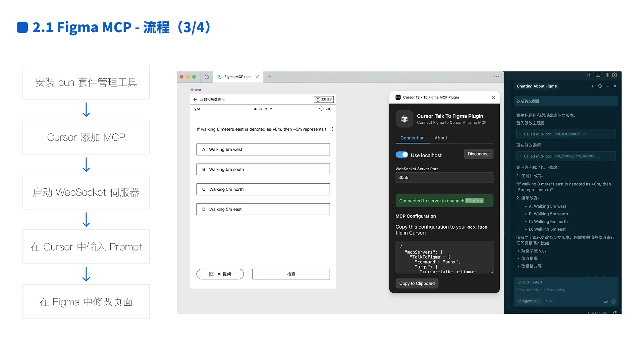Image resolution: width=644 pixels, height=362 pixels.
Task: Select answer option D Walking 5m east
Action: tap(263, 209)
